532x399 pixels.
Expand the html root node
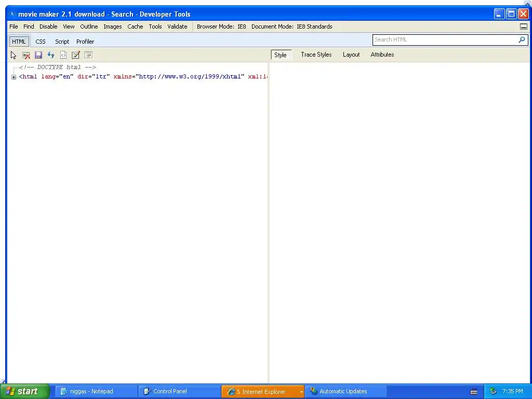[14, 77]
